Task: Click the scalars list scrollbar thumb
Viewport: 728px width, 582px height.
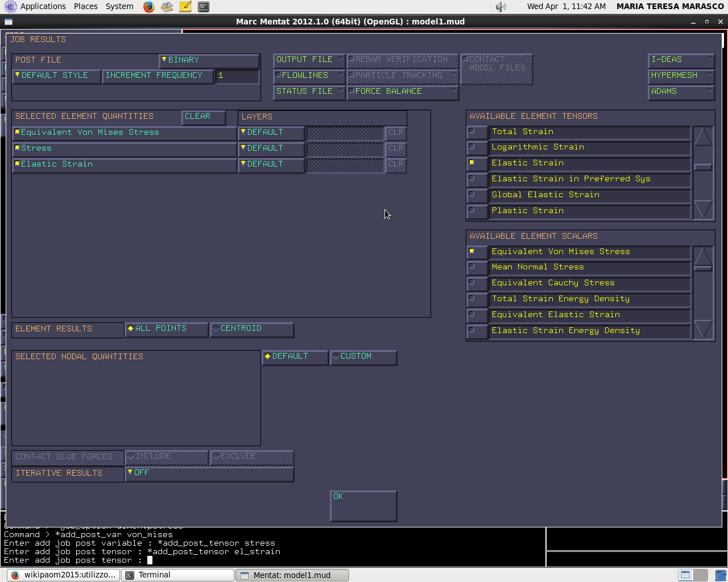Action: [x=703, y=268]
